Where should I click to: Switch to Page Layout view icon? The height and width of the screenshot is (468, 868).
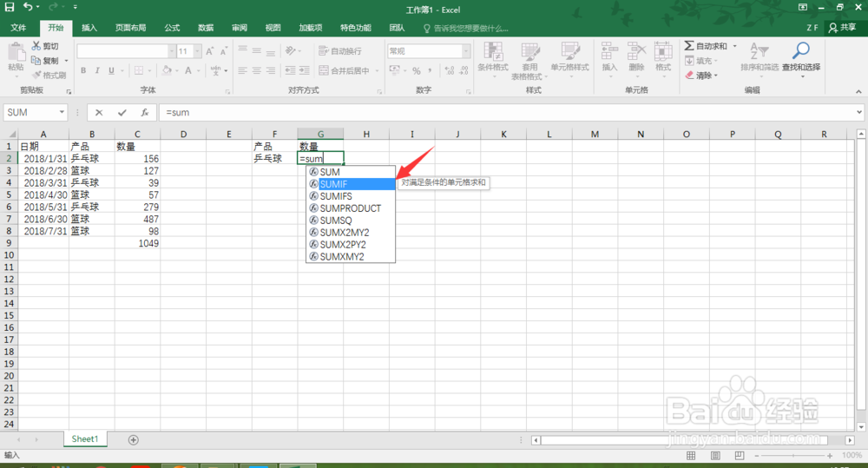[715, 455]
